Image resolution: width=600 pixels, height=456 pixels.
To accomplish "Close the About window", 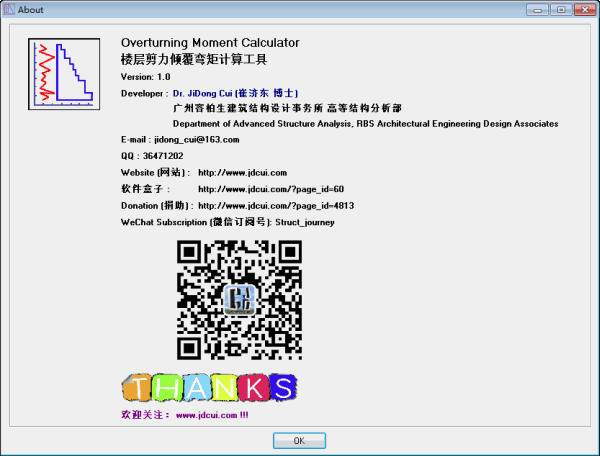I will click(x=585, y=10).
